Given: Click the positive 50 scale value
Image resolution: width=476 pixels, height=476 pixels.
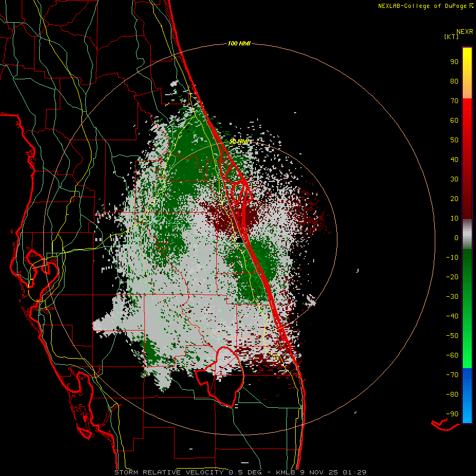Looking at the screenshot, I should [454, 140].
